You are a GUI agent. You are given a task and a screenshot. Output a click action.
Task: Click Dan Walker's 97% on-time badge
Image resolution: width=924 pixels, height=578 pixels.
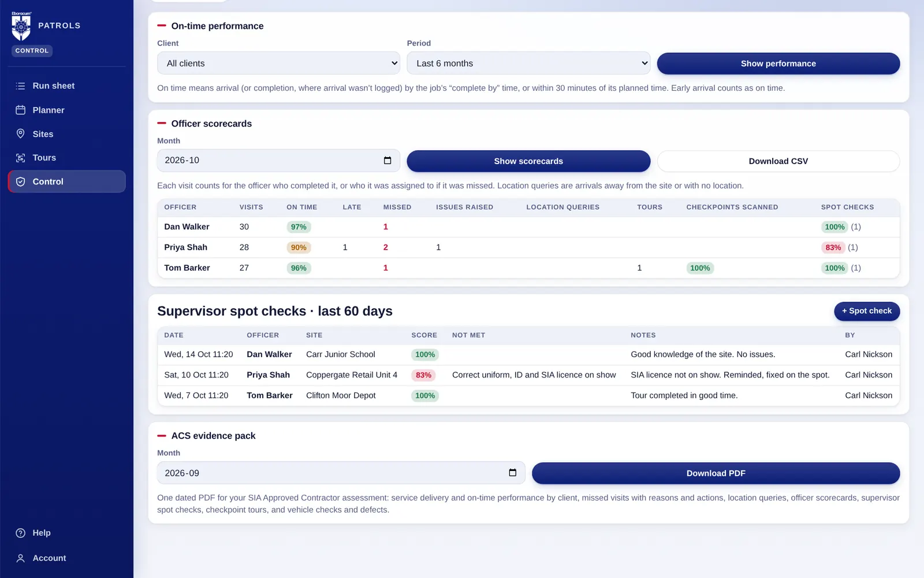tap(299, 227)
